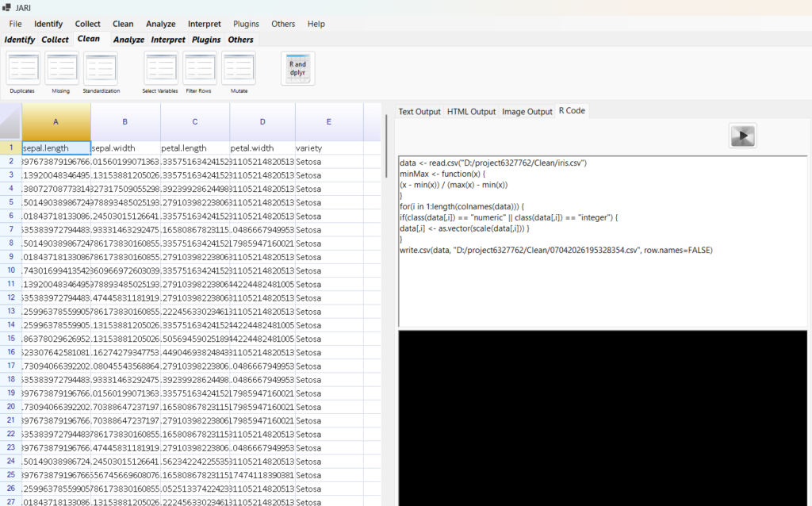Open the File menu
Viewport: 812px width, 506px height.
click(16, 24)
